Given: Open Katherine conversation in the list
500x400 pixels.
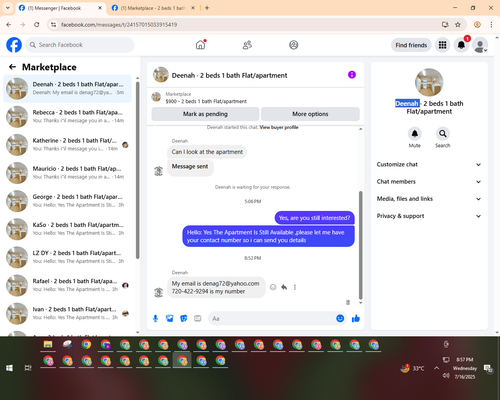Looking at the screenshot, I should [67, 145].
